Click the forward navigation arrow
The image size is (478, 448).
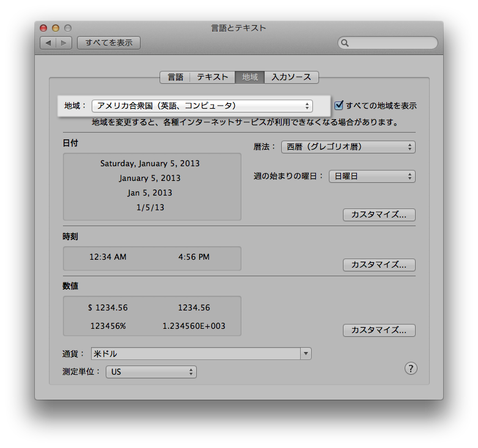pyautogui.click(x=64, y=43)
